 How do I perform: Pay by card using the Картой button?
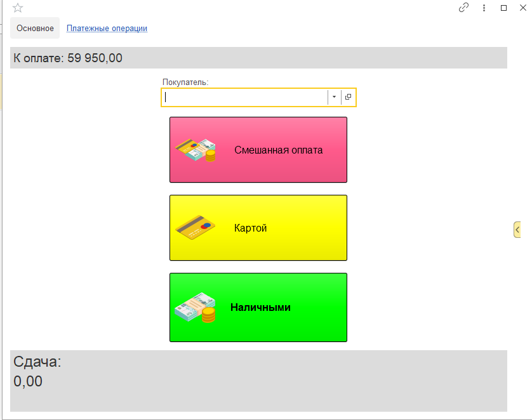(x=258, y=228)
